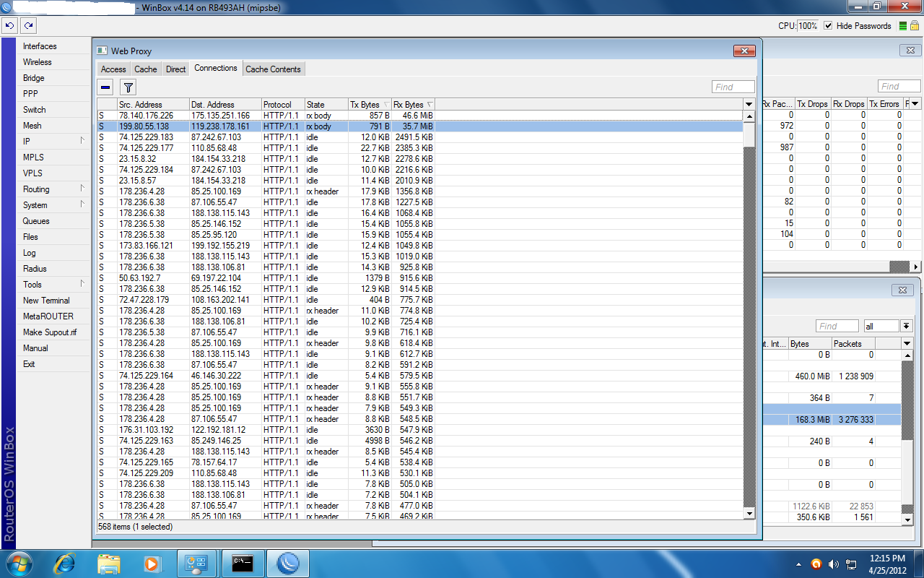Screen dimensions: 924x578
Task: Click the Find field in Web Proxy
Action: coord(733,87)
